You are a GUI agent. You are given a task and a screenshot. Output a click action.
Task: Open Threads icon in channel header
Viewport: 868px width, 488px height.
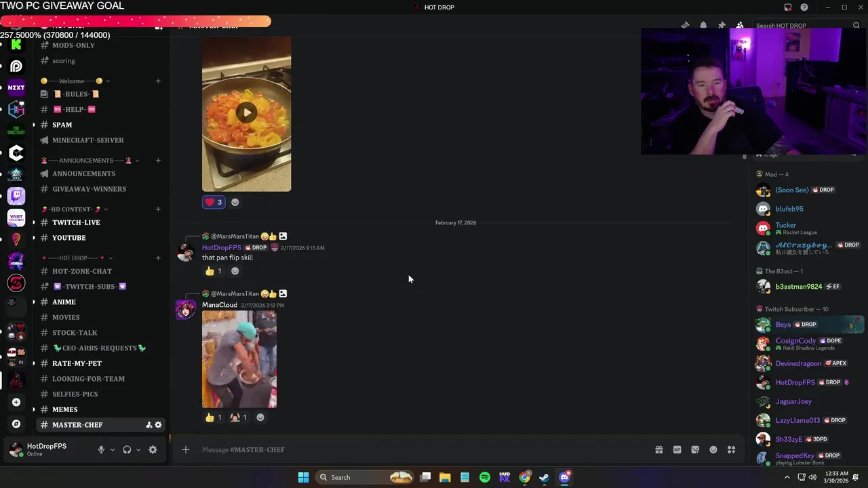[x=685, y=25]
